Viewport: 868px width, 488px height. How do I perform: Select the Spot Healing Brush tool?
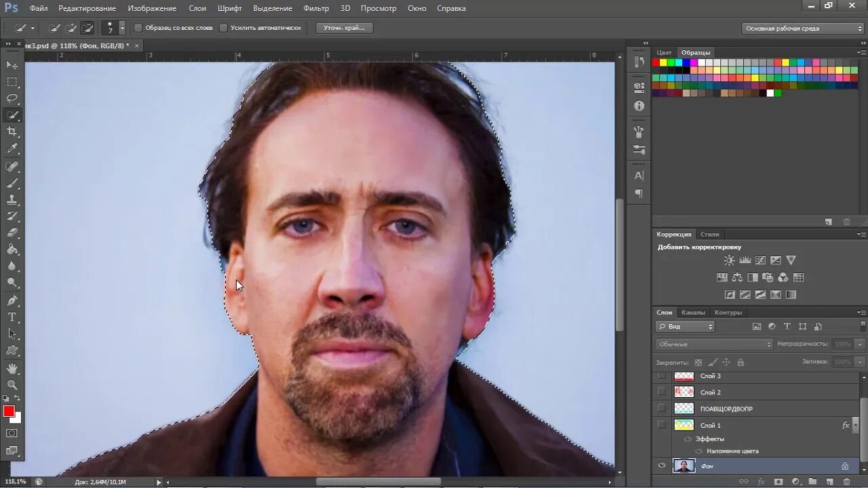point(12,167)
